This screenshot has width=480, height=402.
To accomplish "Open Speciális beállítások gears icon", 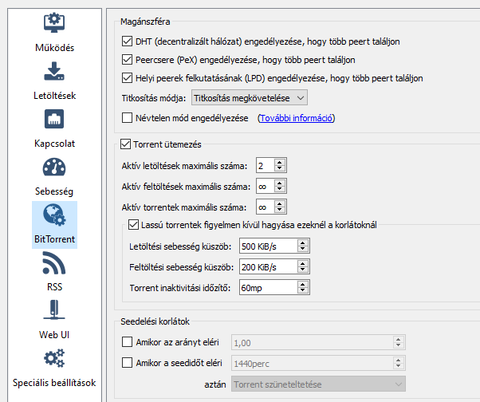I will [54, 358].
